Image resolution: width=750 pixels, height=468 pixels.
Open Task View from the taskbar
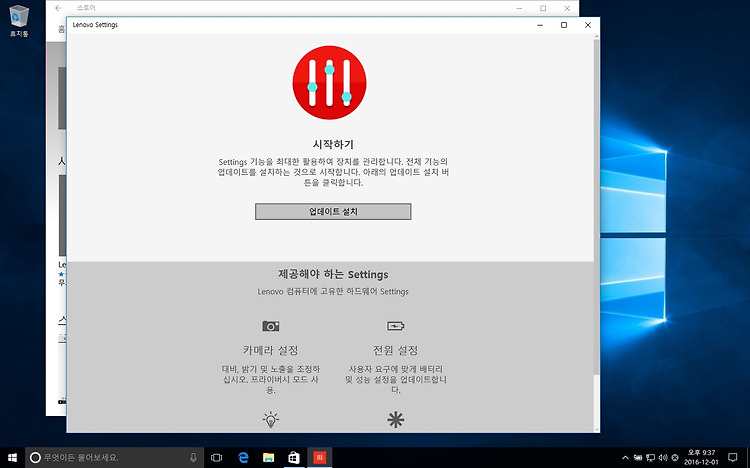coord(217,457)
